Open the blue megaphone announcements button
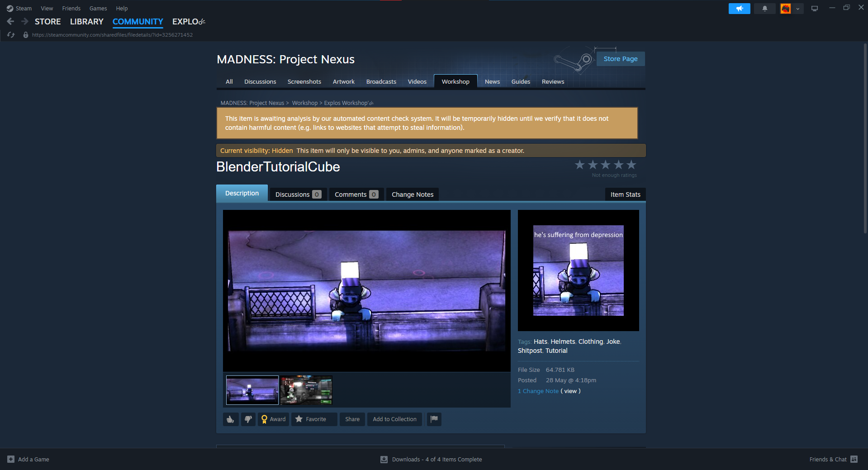The image size is (868, 470). pos(740,9)
